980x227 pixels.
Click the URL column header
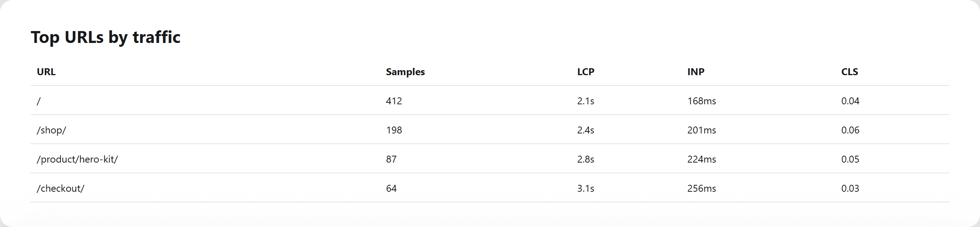(46, 72)
